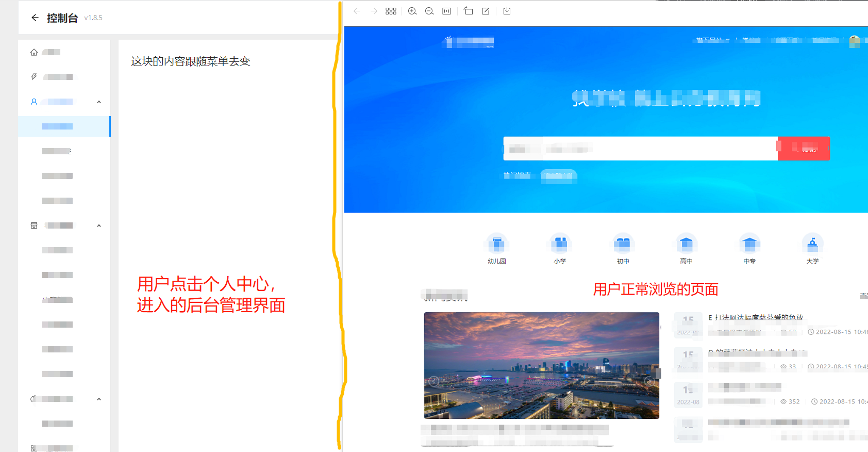Click the pill tag below search box
This screenshot has height=452, width=868.
pyautogui.click(x=559, y=176)
